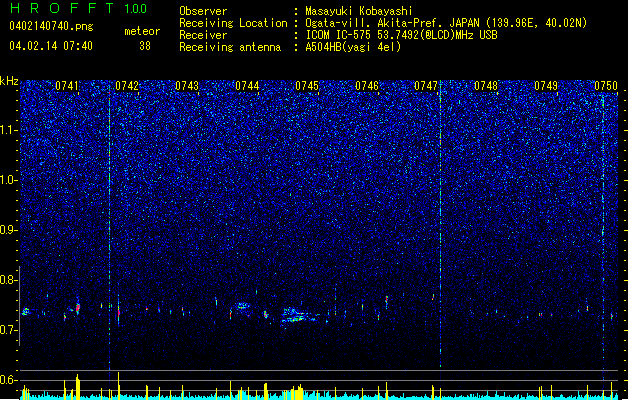The height and width of the screenshot is (400, 629).
Task: Click the 0746 time marker
Action: [x=367, y=86]
